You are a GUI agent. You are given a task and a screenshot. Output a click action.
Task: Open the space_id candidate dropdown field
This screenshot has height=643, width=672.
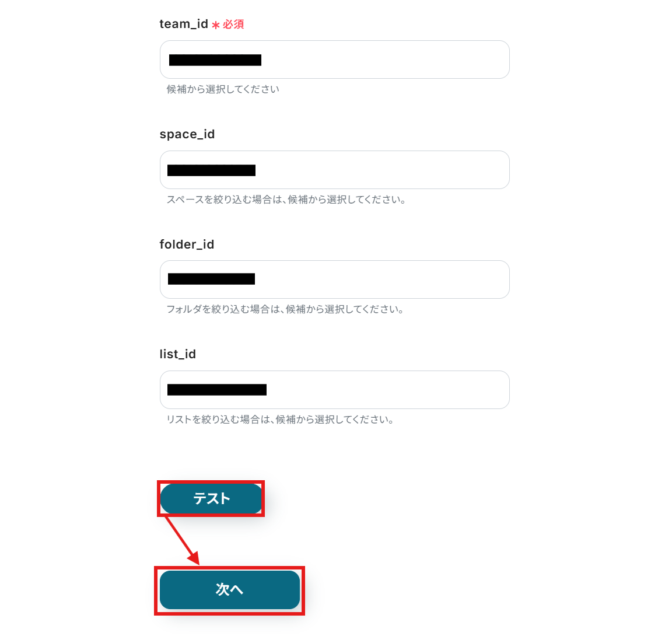334,170
